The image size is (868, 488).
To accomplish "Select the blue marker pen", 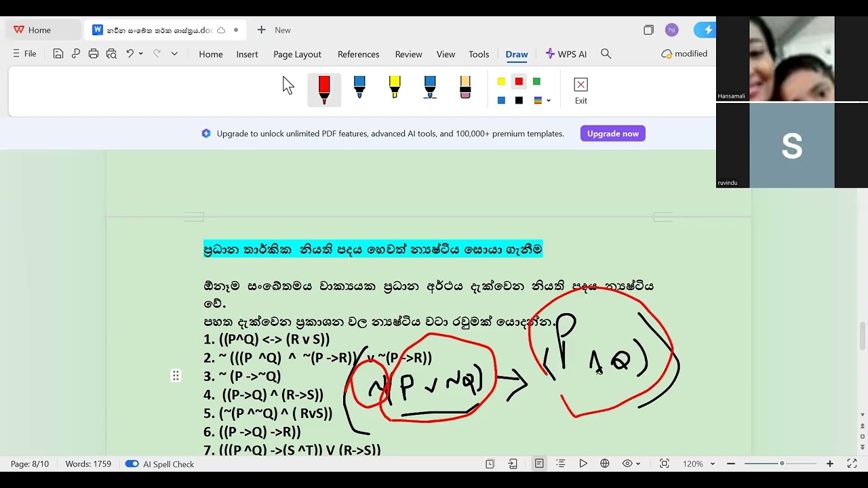I will (359, 87).
